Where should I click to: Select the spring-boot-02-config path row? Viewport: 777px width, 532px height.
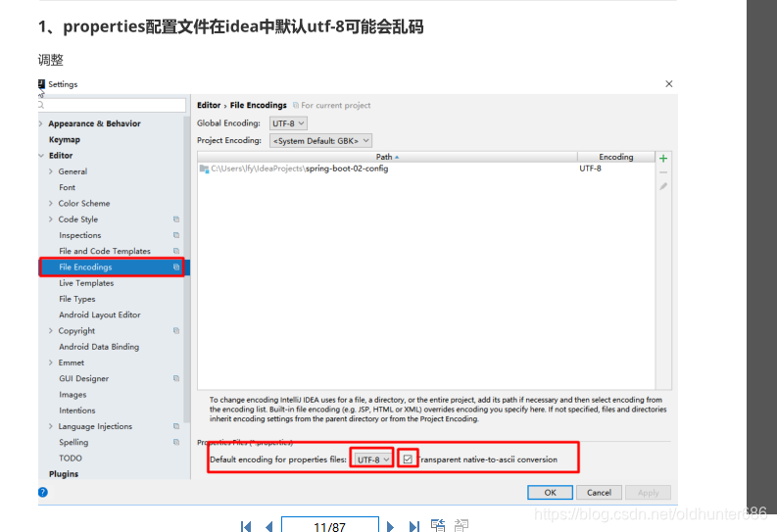[426, 169]
